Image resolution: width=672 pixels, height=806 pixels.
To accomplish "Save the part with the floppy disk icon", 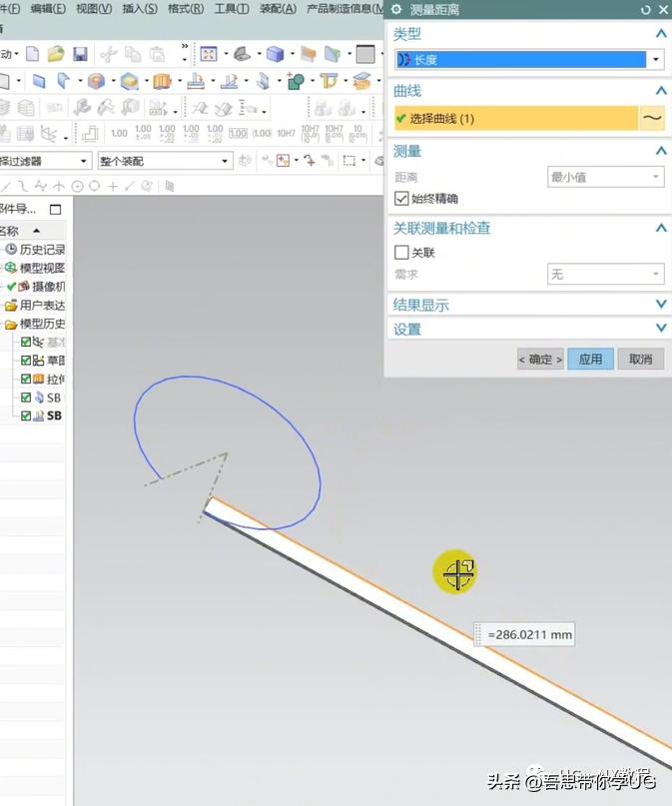I will (x=80, y=54).
